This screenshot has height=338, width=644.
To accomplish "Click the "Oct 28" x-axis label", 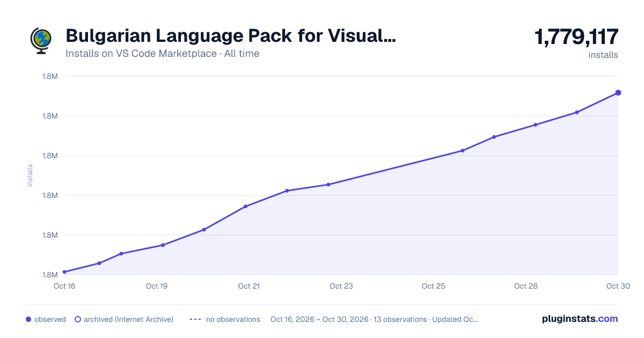I will point(526,286).
